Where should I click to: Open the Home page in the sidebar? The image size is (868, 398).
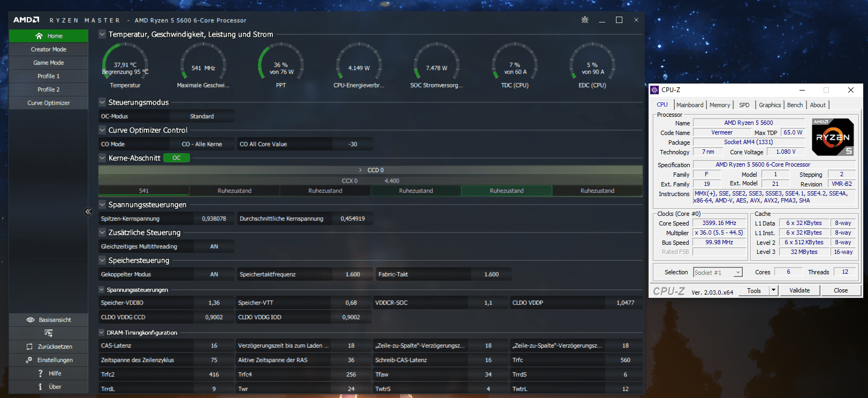click(49, 36)
